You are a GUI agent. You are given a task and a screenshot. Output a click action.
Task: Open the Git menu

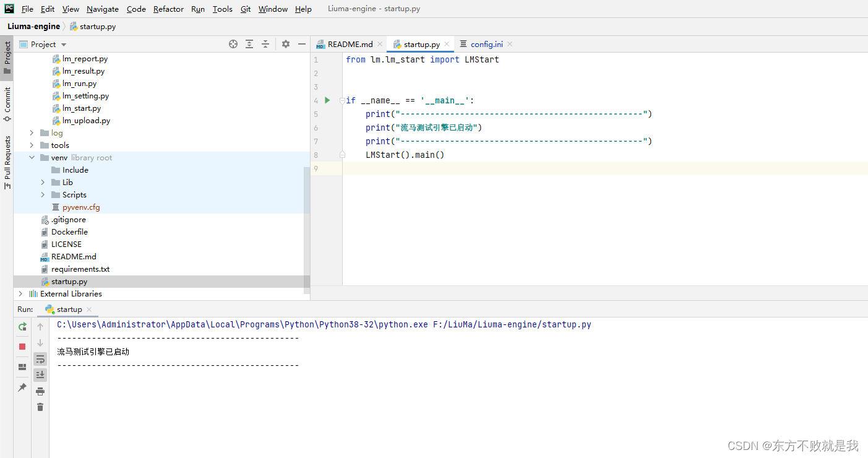click(x=246, y=9)
